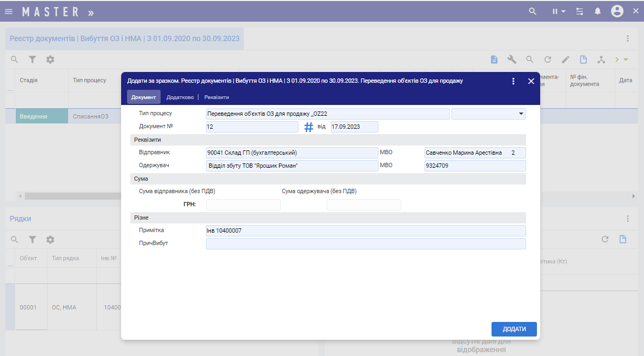Expand the dropdown next to Тип процесу
644x356 pixels.
tap(521, 114)
